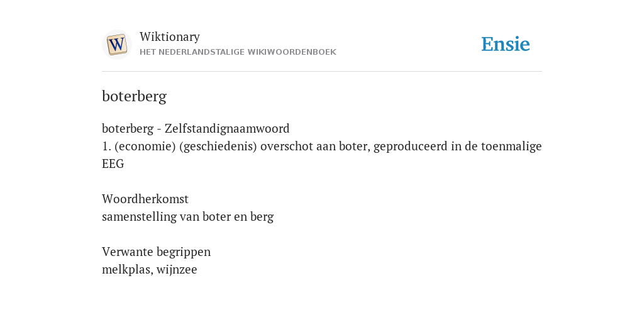This screenshot has width=644, height=322.
Task: Click related term melkplas
Action: click(x=127, y=269)
